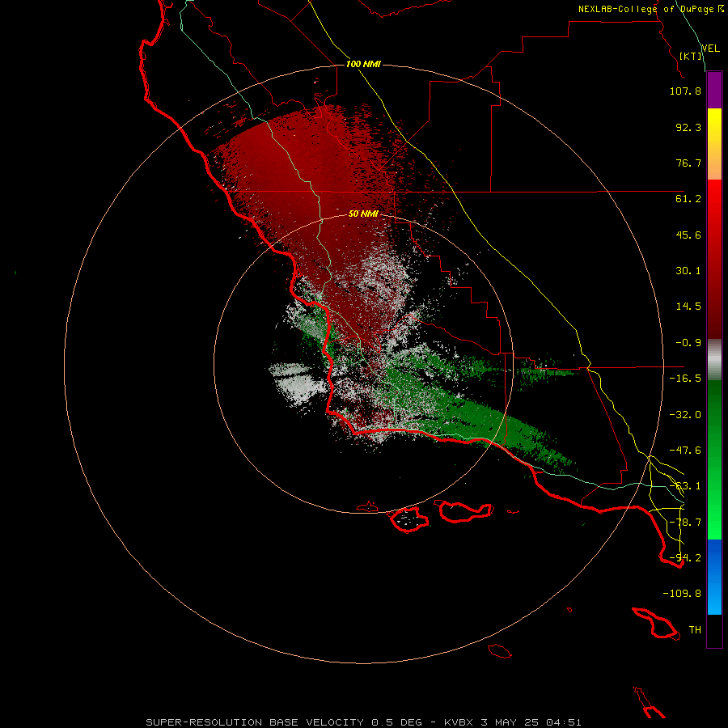
Task: Click the 50 NMI range ring label
Action: (363, 214)
